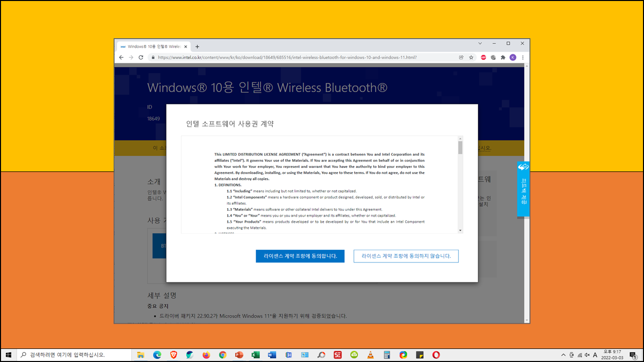
Task: Show hidden system tray icons
Action: [563, 355]
